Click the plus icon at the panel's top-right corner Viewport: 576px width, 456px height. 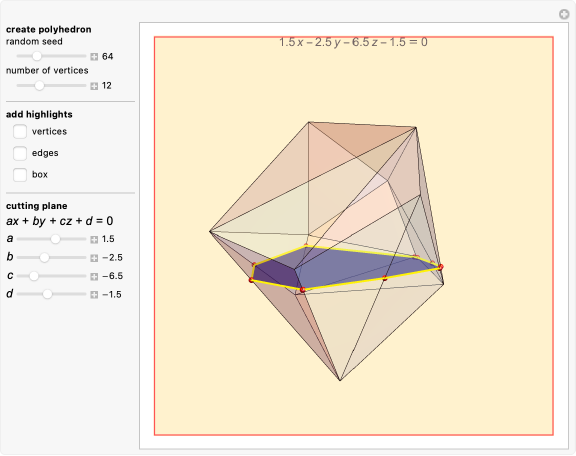[x=564, y=14]
